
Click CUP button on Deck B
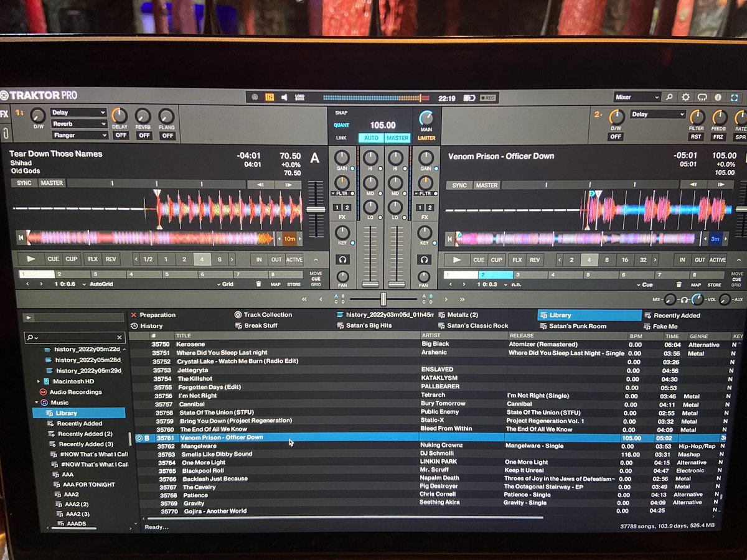(496, 260)
